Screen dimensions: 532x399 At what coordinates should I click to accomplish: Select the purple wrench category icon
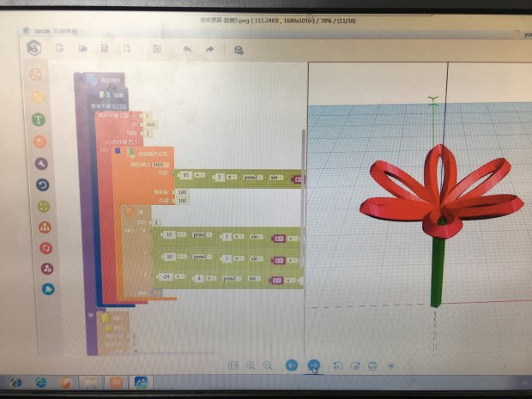(x=40, y=163)
